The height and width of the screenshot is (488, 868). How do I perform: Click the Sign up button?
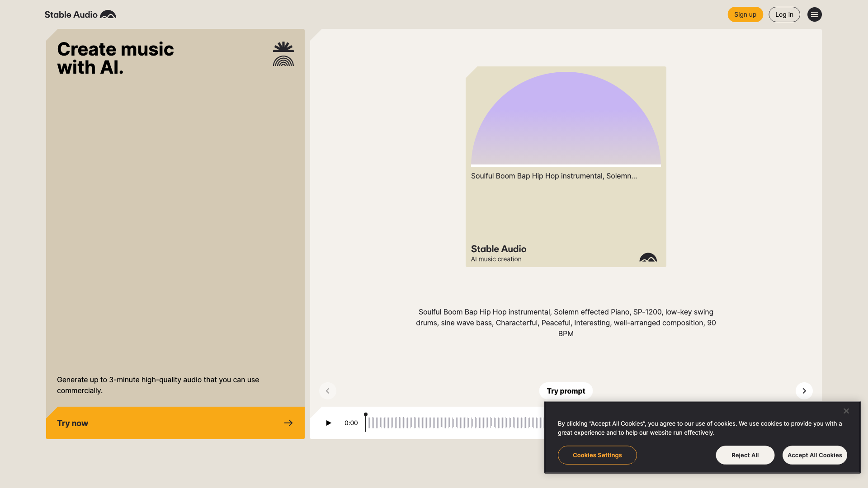pos(745,14)
